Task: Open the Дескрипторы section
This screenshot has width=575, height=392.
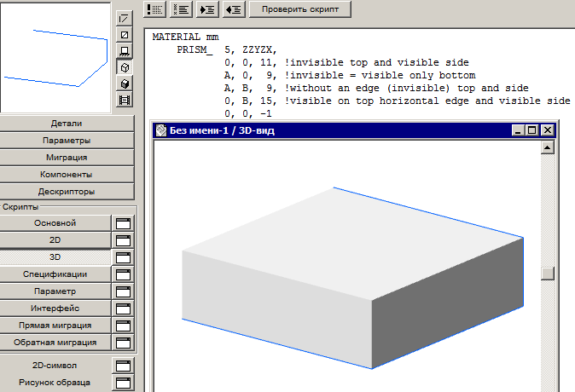Action: 67,192
